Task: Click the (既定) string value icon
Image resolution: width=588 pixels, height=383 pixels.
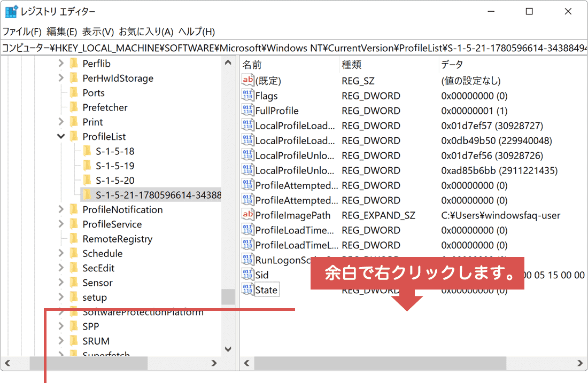Action: click(248, 80)
